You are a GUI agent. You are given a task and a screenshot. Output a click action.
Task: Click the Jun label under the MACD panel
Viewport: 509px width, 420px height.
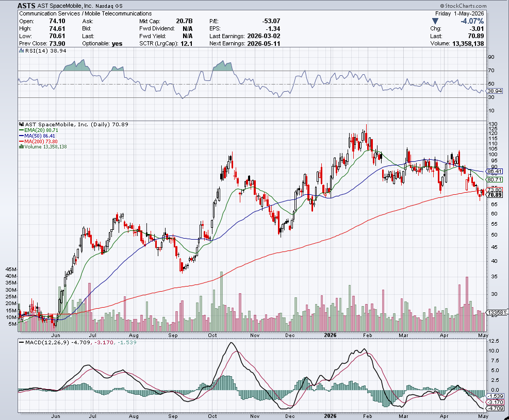tap(56, 416)
